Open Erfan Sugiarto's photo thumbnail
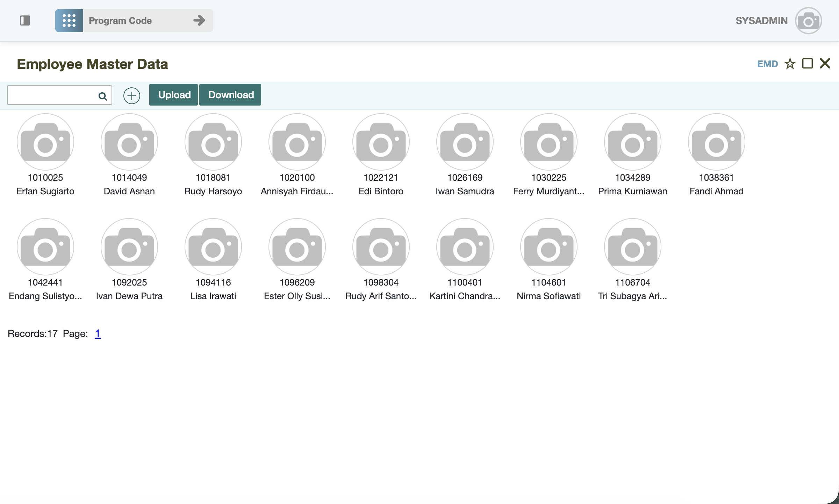839x504 pixels. click(x=45, y=142)
